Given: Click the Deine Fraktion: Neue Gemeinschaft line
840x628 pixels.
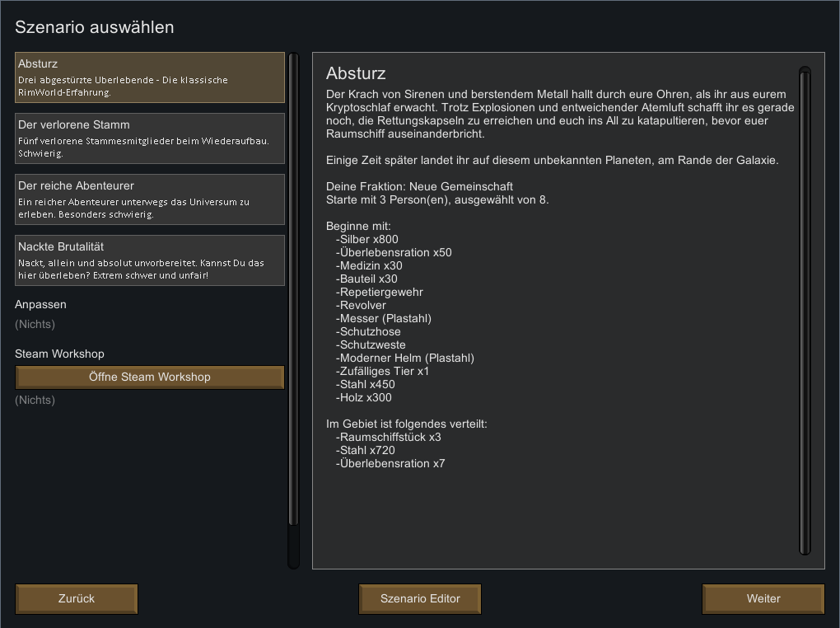Looking at the screenshot, I should click(419, 186).
